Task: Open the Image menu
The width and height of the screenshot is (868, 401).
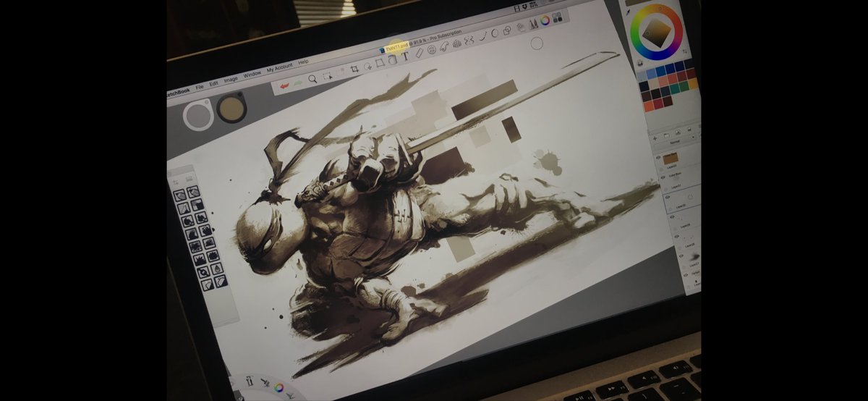Action: (231, 79)
